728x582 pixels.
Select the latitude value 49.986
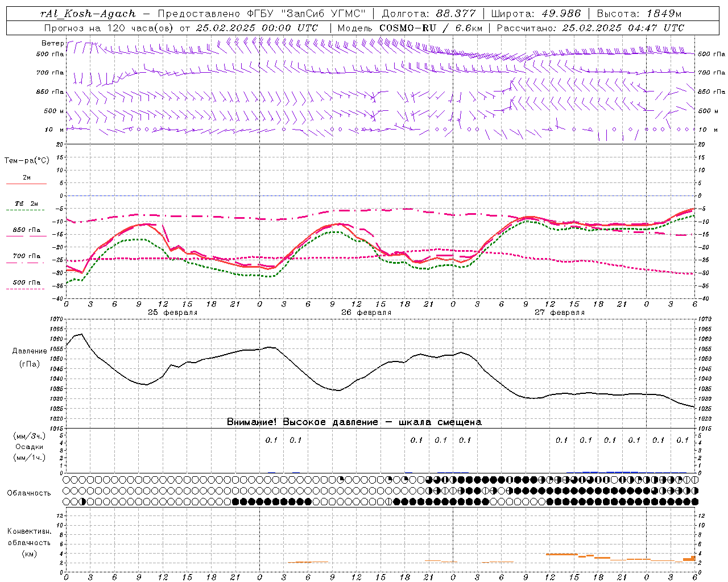[560, 14]
